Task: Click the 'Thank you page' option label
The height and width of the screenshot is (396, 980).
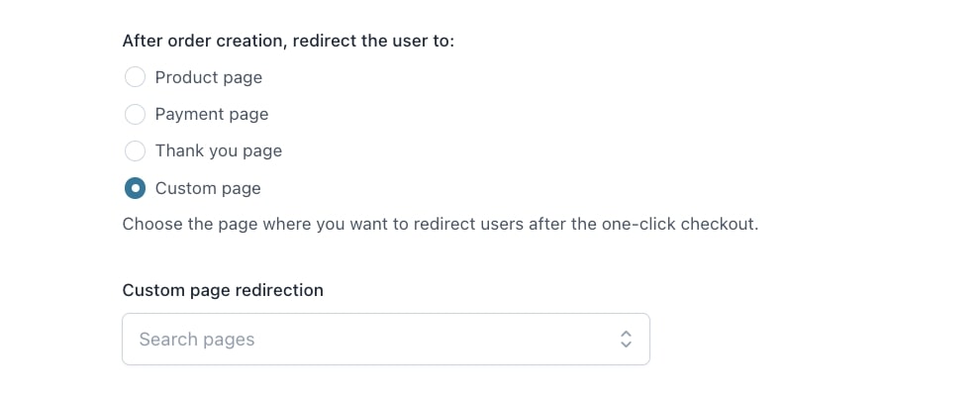Action: [219, 151]
